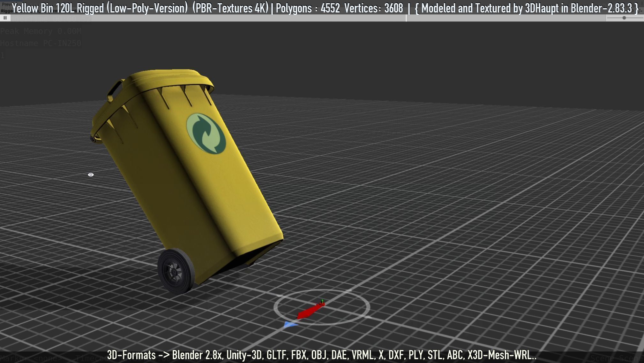Click the pause button on the playback bar

[5, 18]
